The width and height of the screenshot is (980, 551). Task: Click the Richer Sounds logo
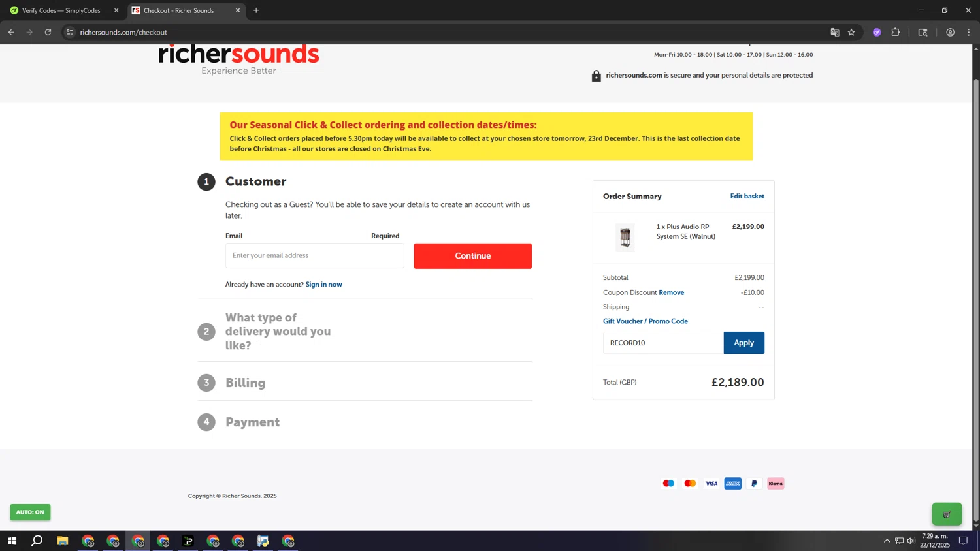pos(238,60)
